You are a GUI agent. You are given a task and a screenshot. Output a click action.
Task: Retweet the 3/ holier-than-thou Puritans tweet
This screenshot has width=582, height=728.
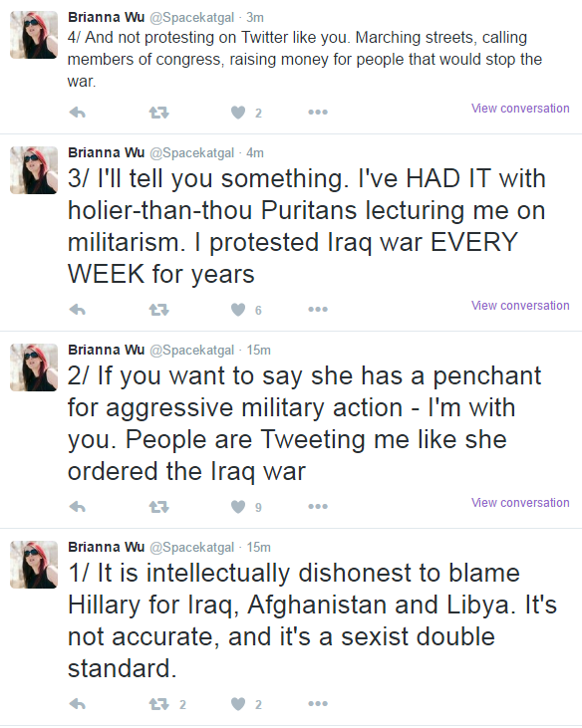click(x=158, y=310)
